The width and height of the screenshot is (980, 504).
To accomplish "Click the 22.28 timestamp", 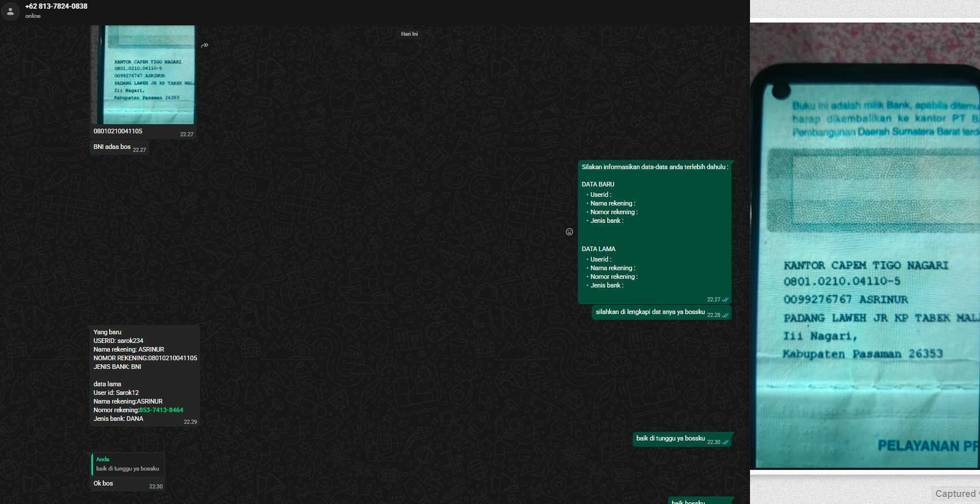I will click(714, 315).
